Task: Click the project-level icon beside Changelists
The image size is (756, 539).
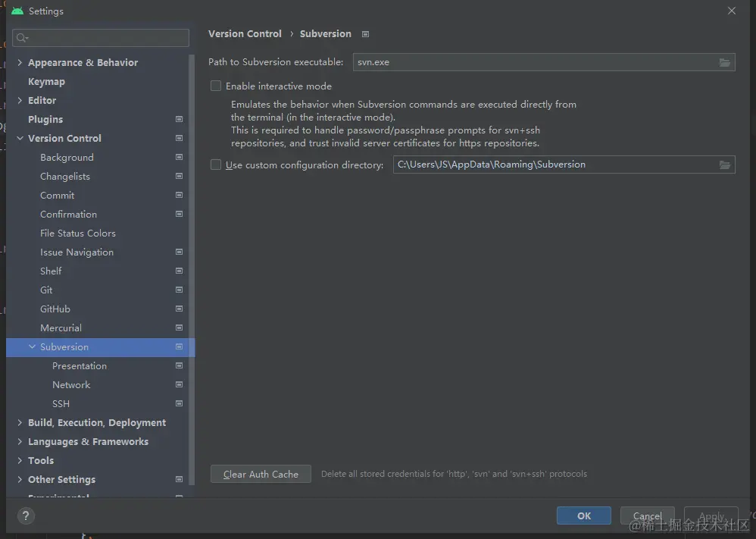Action: click(179, 176)
